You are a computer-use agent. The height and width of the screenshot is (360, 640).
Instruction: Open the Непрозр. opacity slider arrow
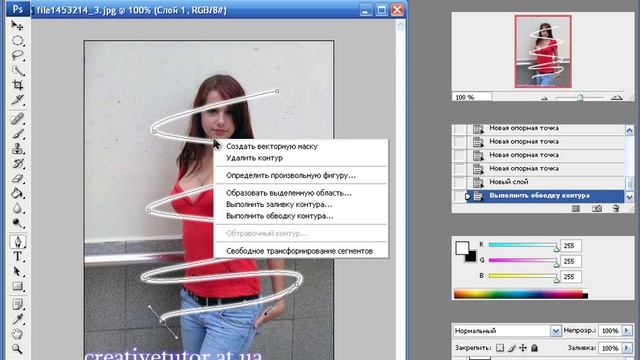(627, 331)
